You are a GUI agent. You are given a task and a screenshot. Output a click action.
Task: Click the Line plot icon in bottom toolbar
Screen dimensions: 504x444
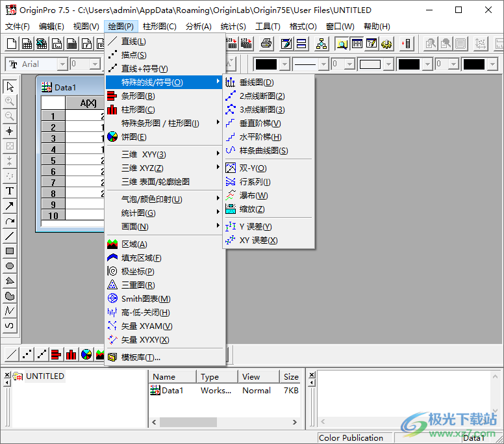click(x=12, y=354)
